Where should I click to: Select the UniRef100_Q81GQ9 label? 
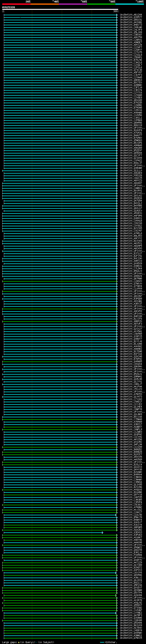(x=131, y=100)
